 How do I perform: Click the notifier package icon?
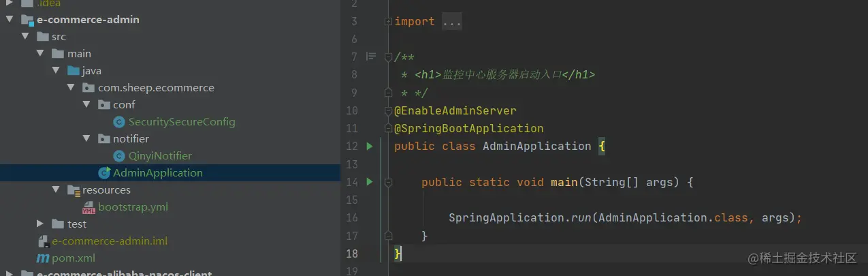click(103, 139)
